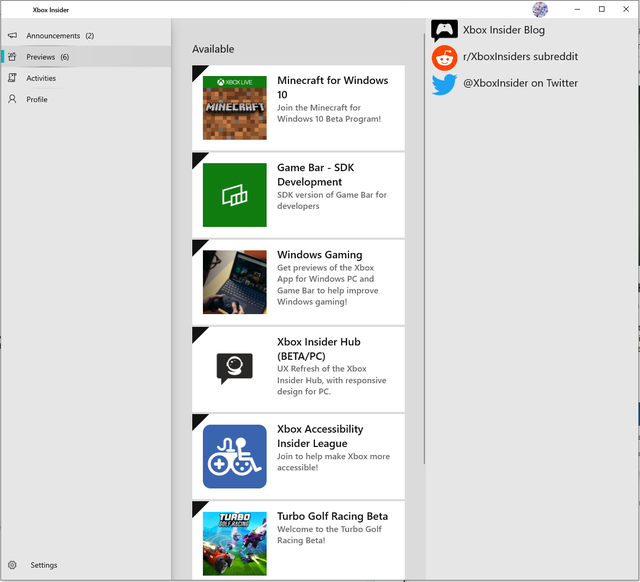Screen dimensions: 640x582
Task: Click the 'Available' section heading
Action: 213,49
